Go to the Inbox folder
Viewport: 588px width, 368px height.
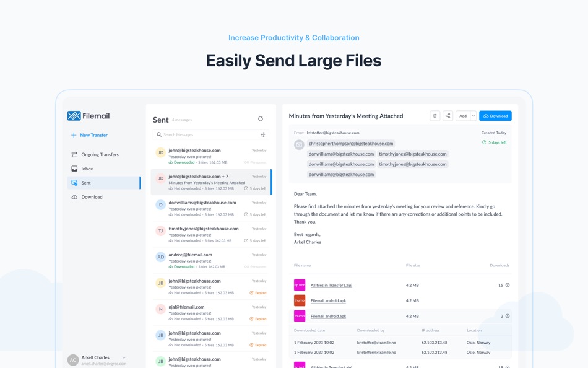(87, 169)
